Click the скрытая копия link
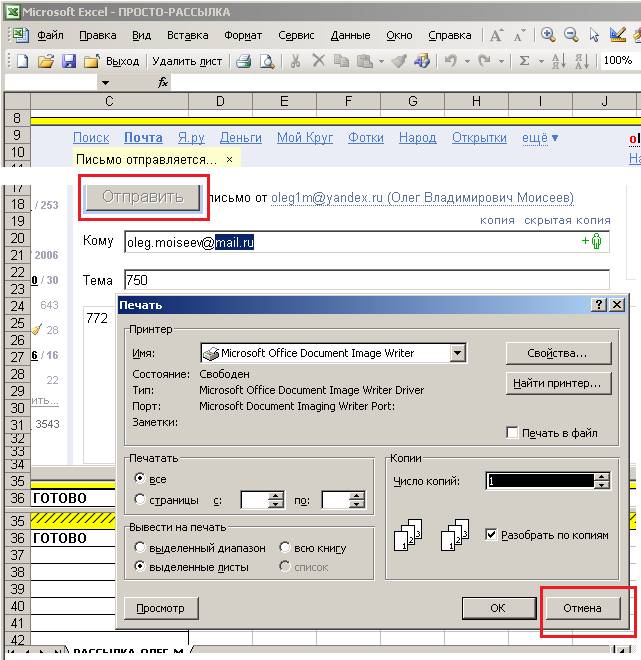 [x=567, y=220]
